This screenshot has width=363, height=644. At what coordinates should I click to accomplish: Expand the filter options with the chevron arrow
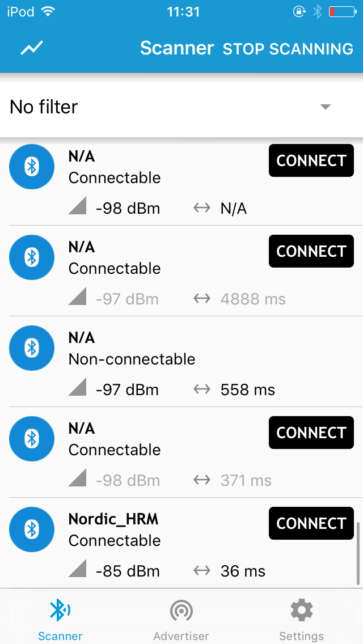(324, 107)
